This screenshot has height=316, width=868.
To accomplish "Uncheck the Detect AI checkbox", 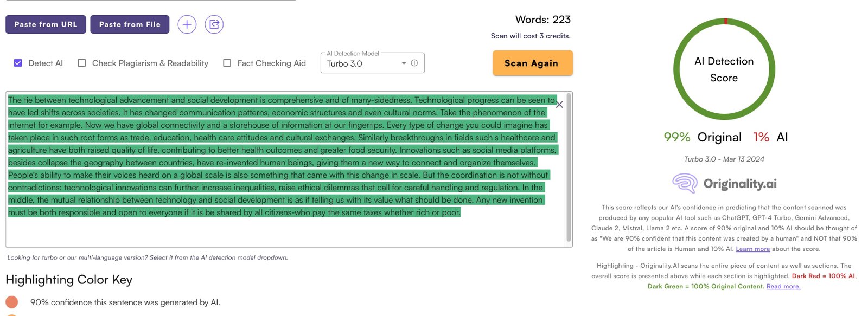I will click(x=18, y=63).
